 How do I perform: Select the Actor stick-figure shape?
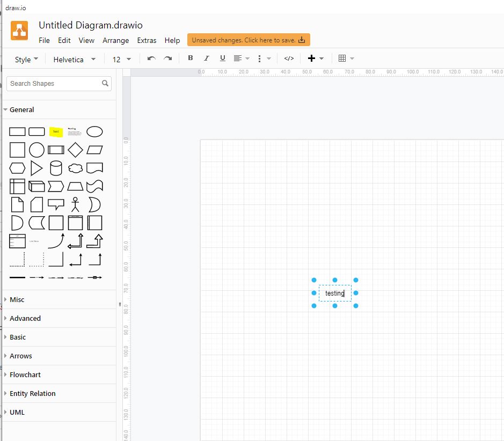click(x=75, y=204)
